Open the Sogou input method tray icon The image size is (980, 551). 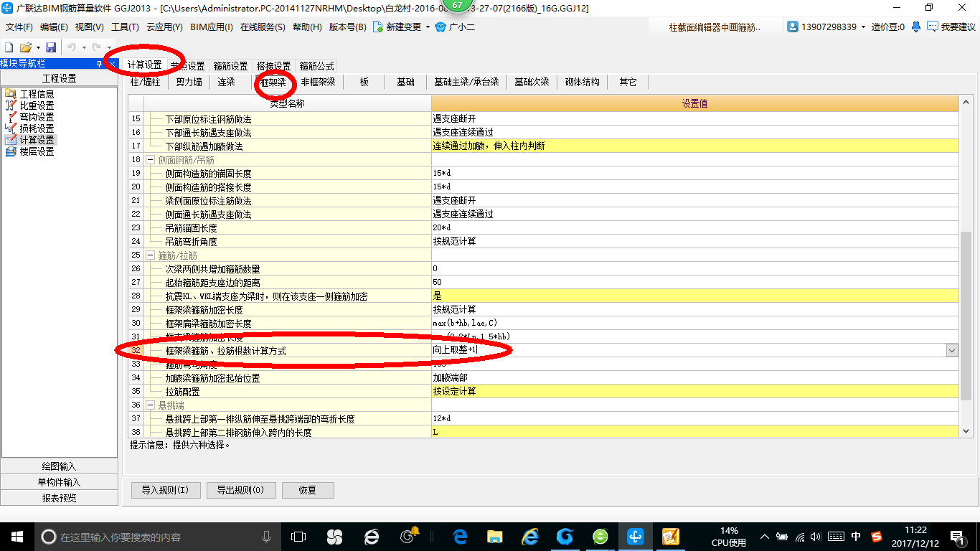click(877, 536)
